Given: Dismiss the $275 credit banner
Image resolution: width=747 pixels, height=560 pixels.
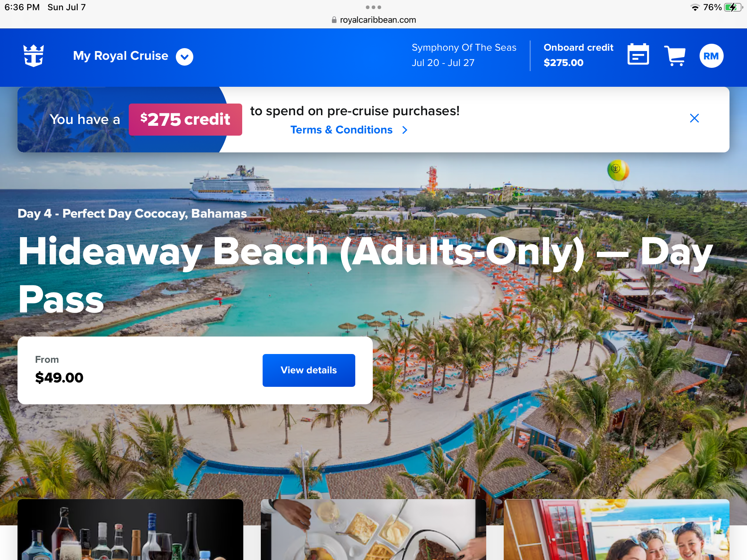Looking at the screenshot, I should point(694,118).
